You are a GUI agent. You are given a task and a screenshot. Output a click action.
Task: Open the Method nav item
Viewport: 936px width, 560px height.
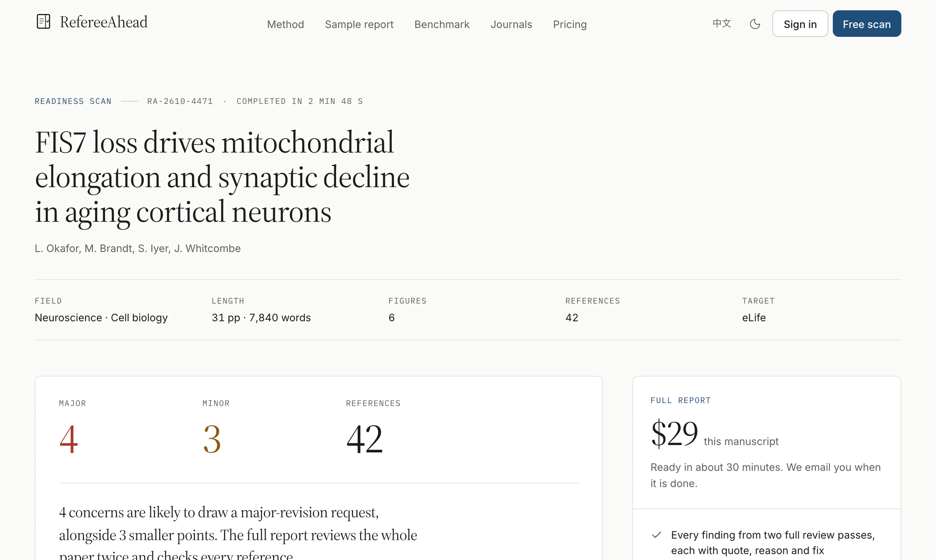285,24
